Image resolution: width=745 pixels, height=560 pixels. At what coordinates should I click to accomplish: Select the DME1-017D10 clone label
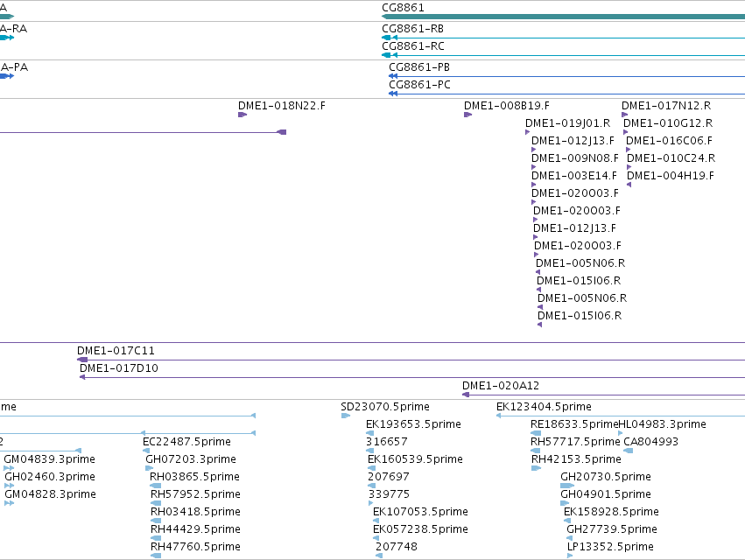click(119, 368)
